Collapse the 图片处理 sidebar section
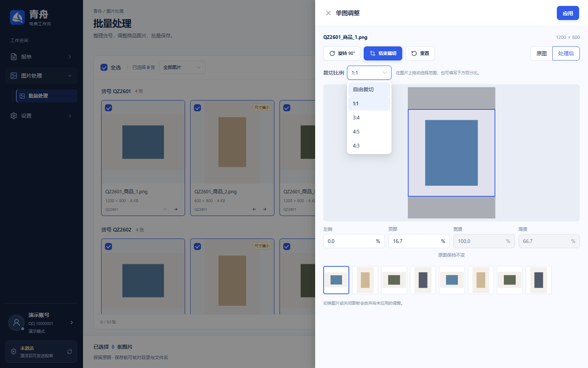 (x=42, y=76)
